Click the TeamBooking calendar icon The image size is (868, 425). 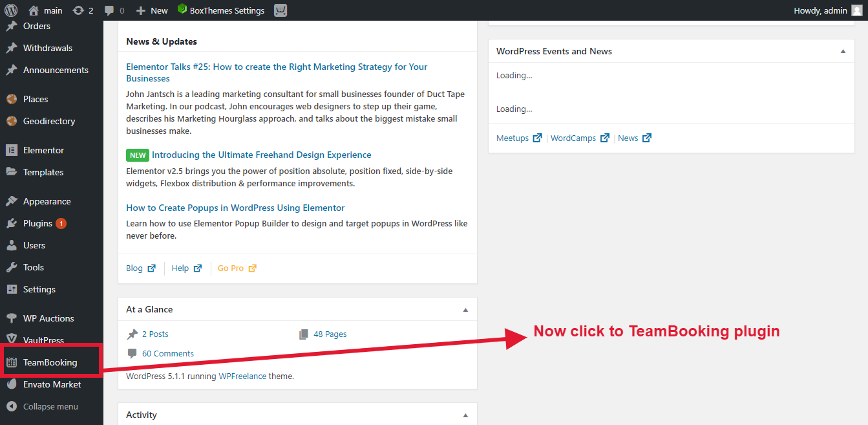[x=12, y=362]
